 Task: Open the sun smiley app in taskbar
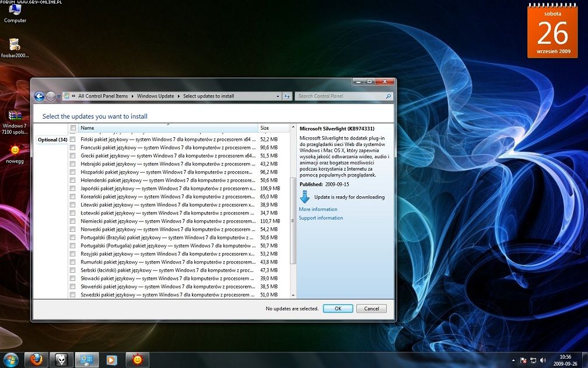point(137,360)
